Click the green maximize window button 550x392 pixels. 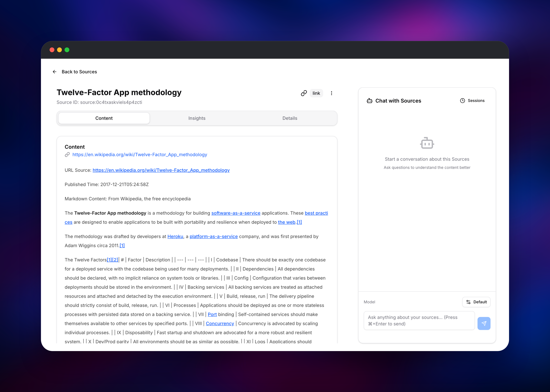[x=67, y=50]
